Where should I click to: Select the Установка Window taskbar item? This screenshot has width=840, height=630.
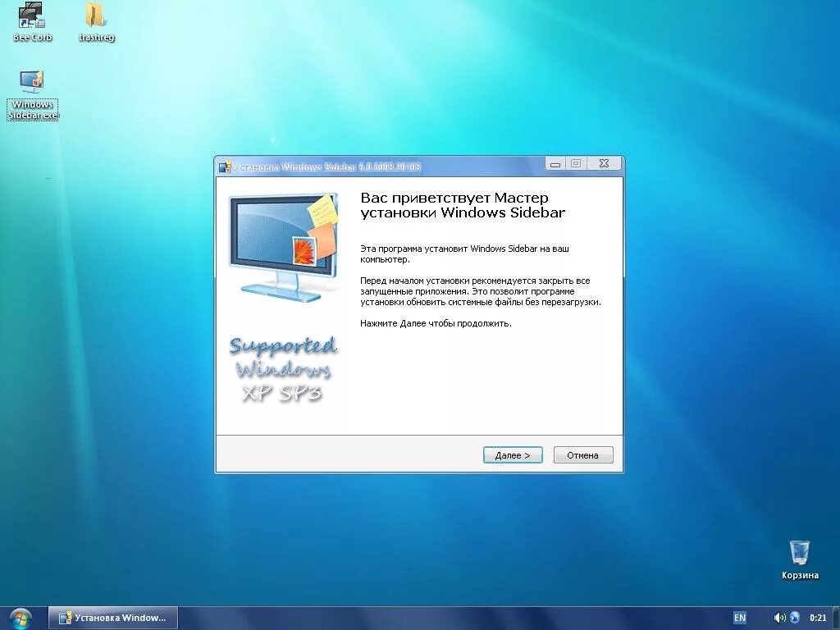coord(112,617)
